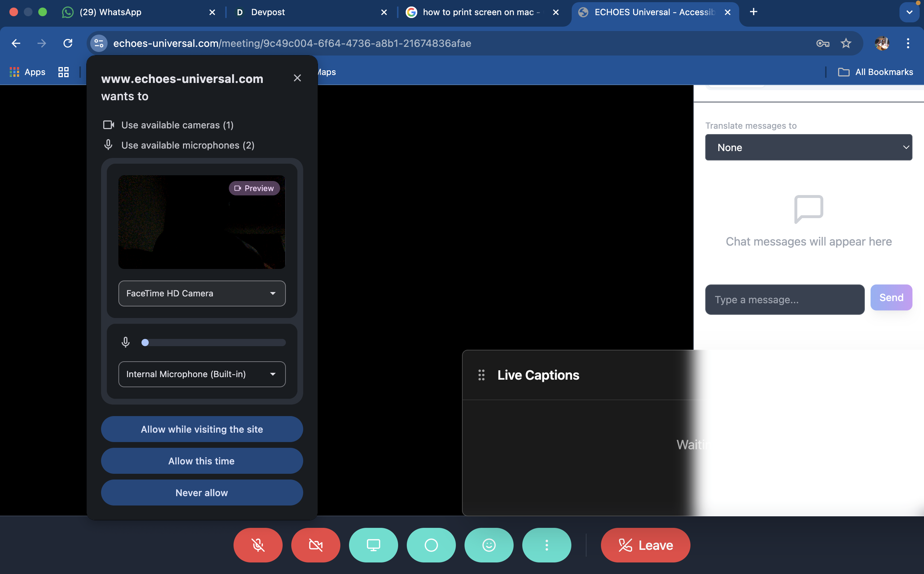Click the microphone level slider
This screenshot has width=924, height=574.
point(213,343)
